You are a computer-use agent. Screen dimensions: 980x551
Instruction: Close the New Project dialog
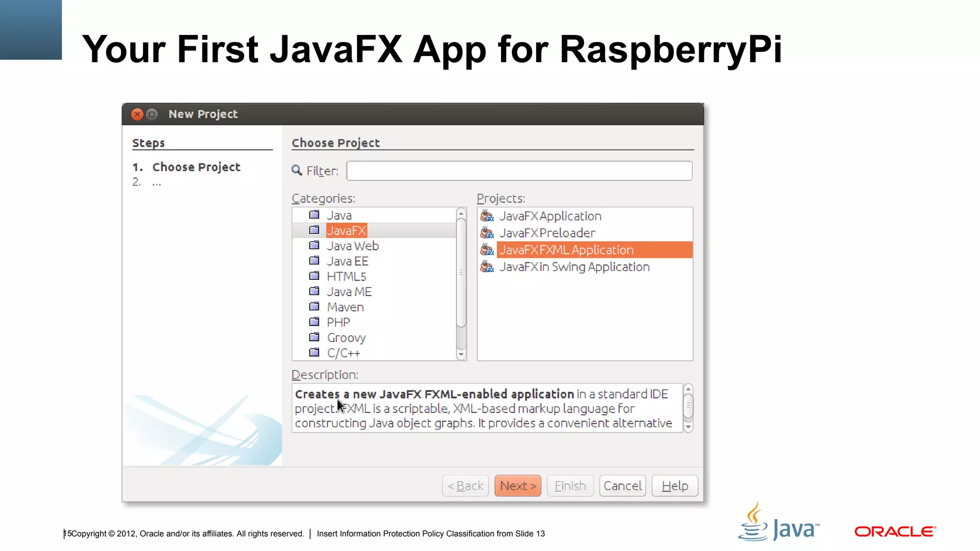click(137, 114)
